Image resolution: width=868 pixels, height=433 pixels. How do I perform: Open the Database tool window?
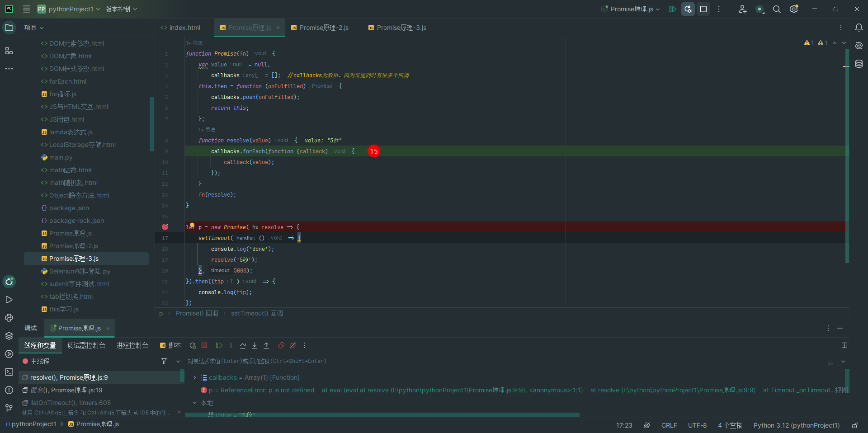pyautogui.click(x=859, y=64)
